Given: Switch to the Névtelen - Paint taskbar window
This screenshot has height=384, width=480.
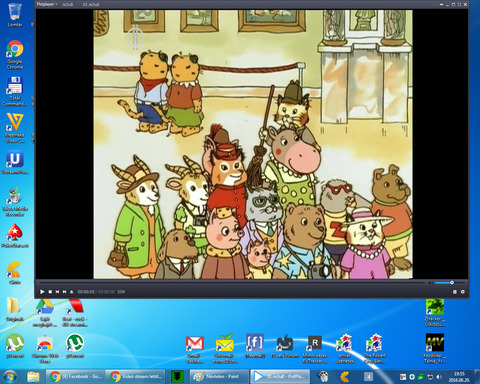Looking at the screenshot, I should point(219,377).
